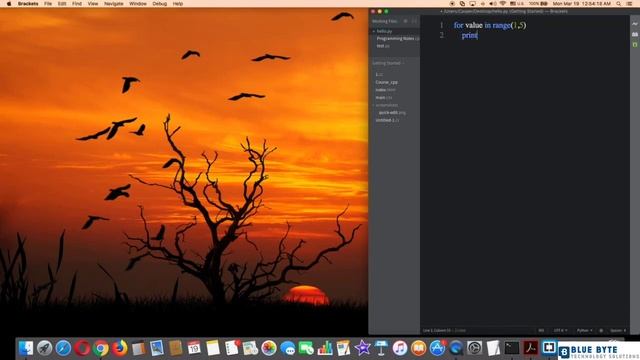
Task: Open the Apple menu
Action: coord(9,4)
